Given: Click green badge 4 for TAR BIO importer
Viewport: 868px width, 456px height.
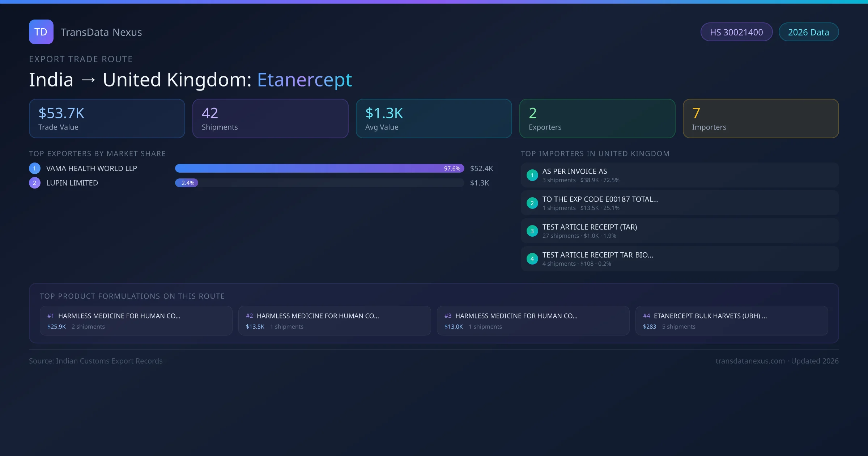Looking at the screenshot, I should [x=532, y=259].
